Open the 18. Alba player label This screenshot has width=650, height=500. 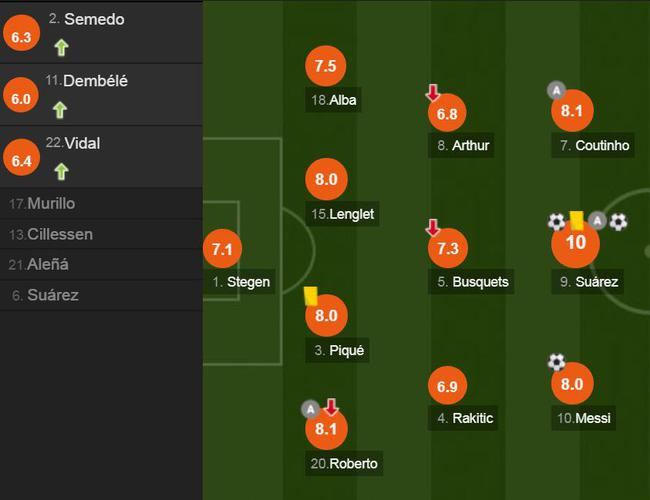coord(333,99)
